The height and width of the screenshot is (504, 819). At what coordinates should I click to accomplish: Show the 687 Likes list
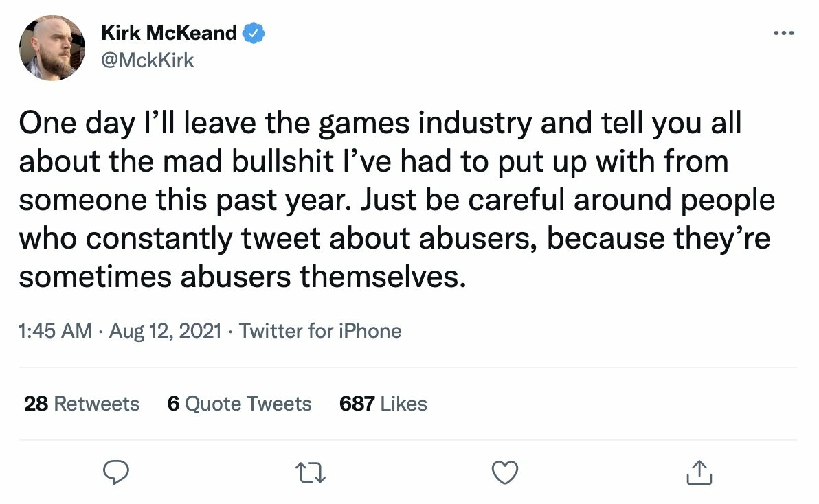coord(383,404)
